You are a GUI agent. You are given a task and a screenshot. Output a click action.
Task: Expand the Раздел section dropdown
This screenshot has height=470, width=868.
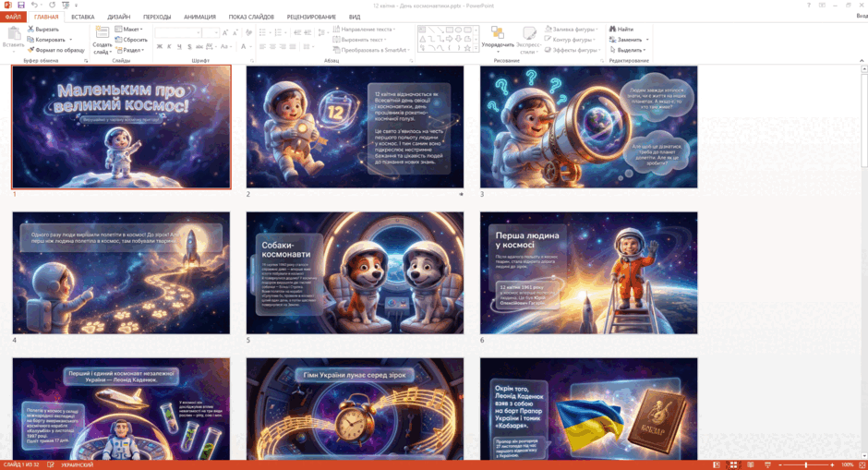130,50
